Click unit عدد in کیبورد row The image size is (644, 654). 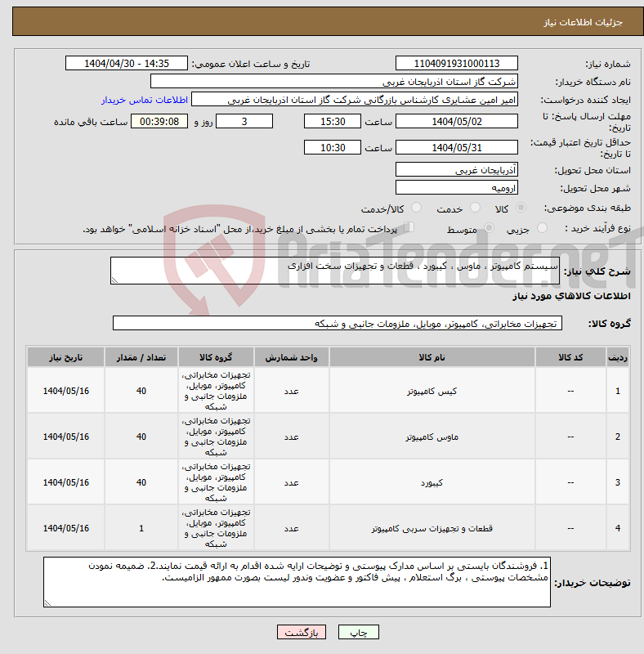[x=291, y=483]
